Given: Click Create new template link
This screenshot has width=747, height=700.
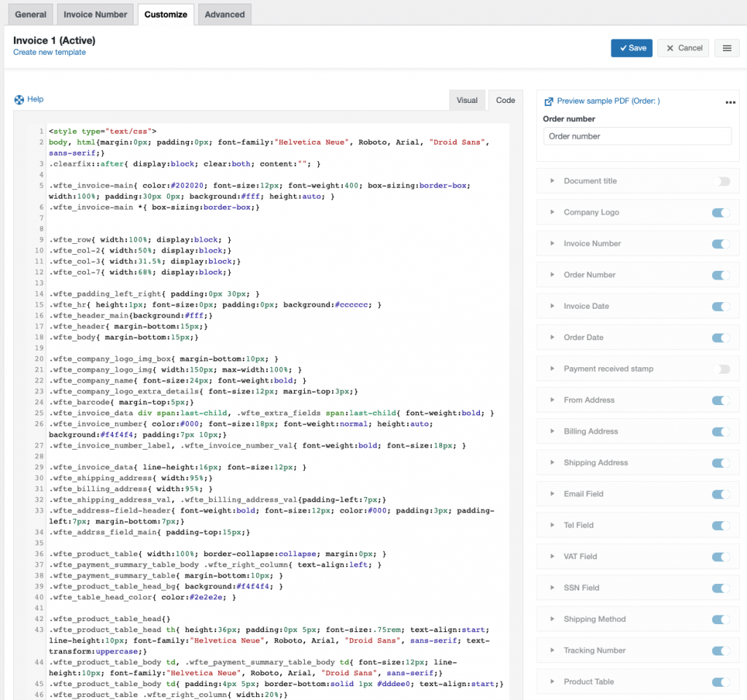Looking at the screenshot, I should [50, 53].
